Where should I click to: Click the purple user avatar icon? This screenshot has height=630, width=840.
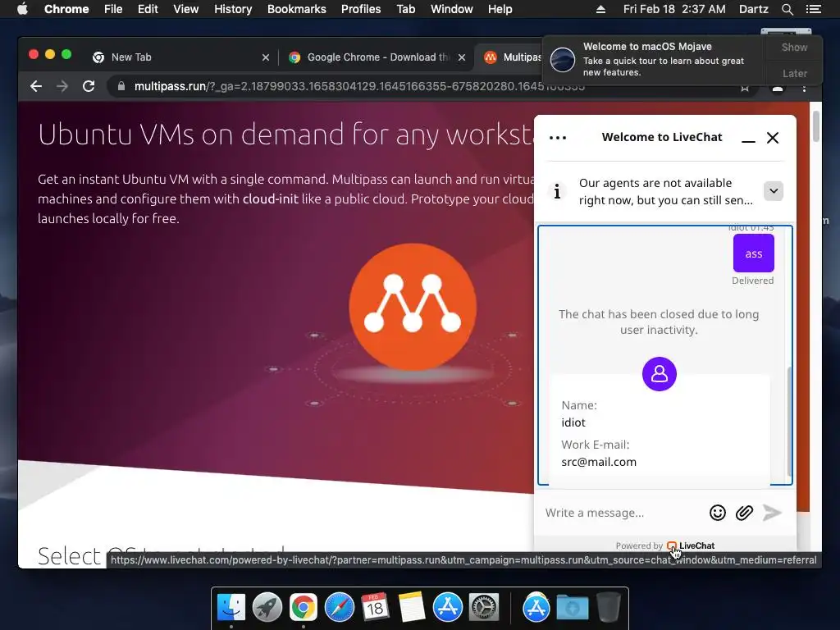659,374
